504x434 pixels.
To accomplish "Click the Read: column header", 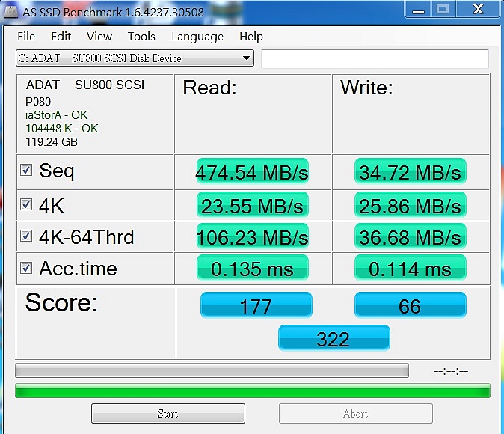I will 209,88.
